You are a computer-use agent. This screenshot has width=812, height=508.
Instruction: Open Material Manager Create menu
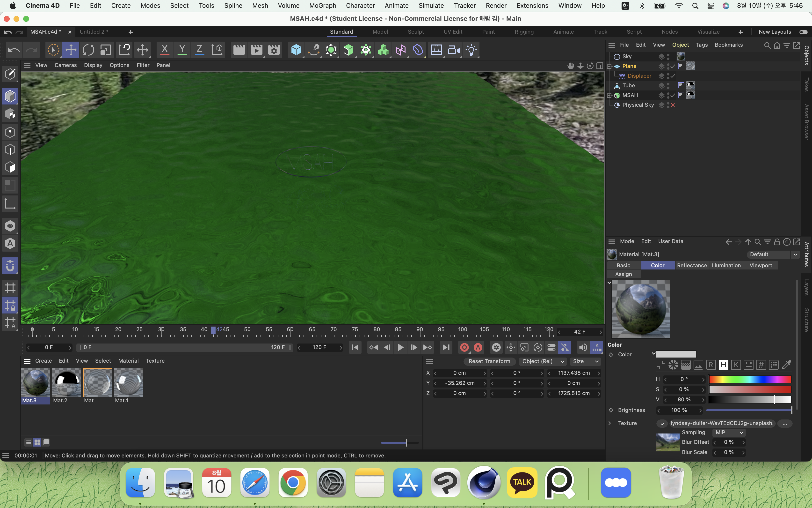coord(43,361)
